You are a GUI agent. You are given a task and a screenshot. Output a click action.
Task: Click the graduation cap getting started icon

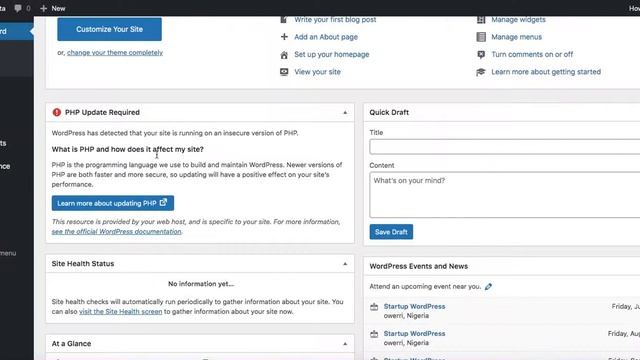pyautogui.click(x=481, y=72)
